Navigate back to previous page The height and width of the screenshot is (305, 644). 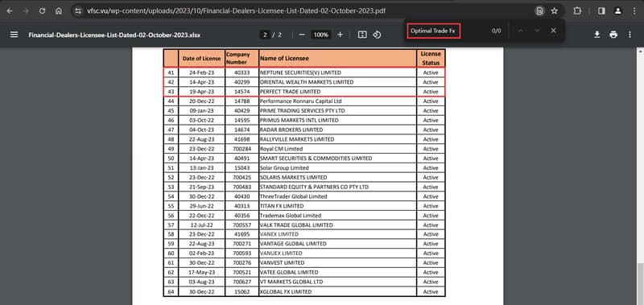tap(10, 11)
